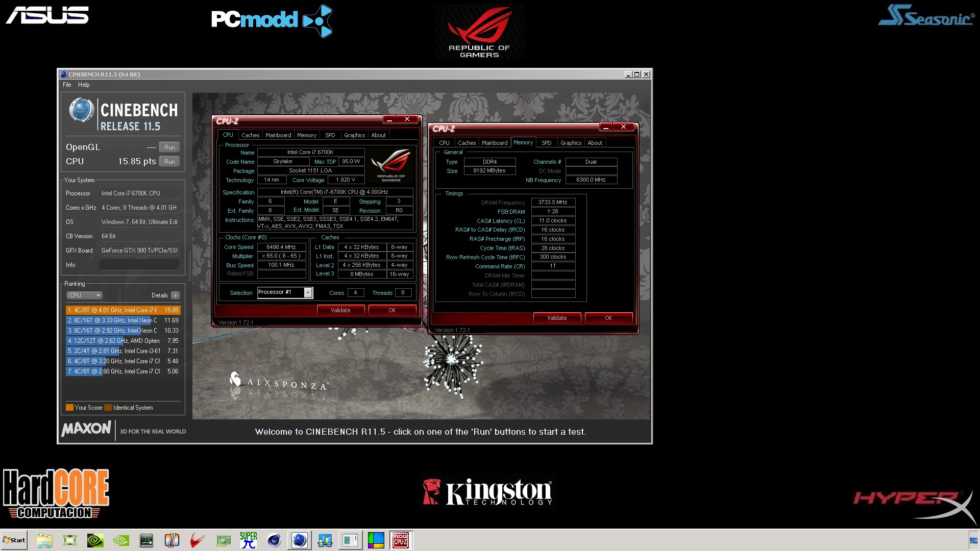Image resolution: width=980 pixels, height=551 pixels.
Task: Open SPD tab in left CPU-Z window
Action: (330, 135)
